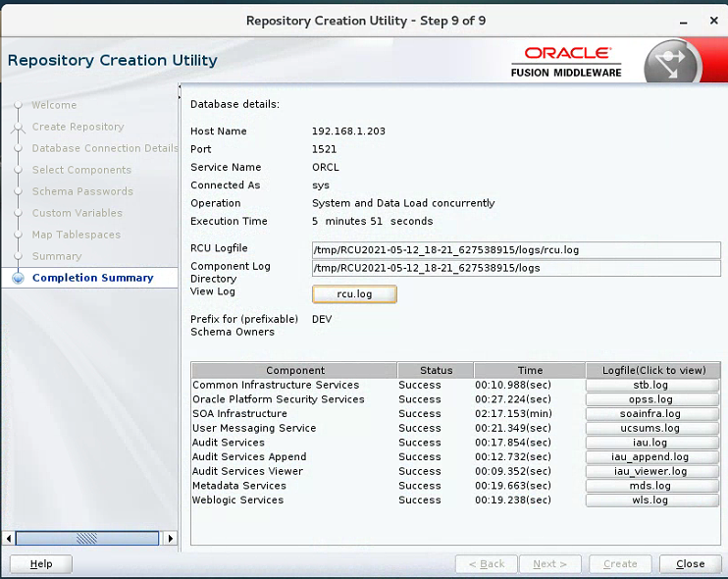Image resolution: width=728 pixels, height=579 pixels.
Task: Click the left arrow of sidebar scrollbar
Action: 9,538
